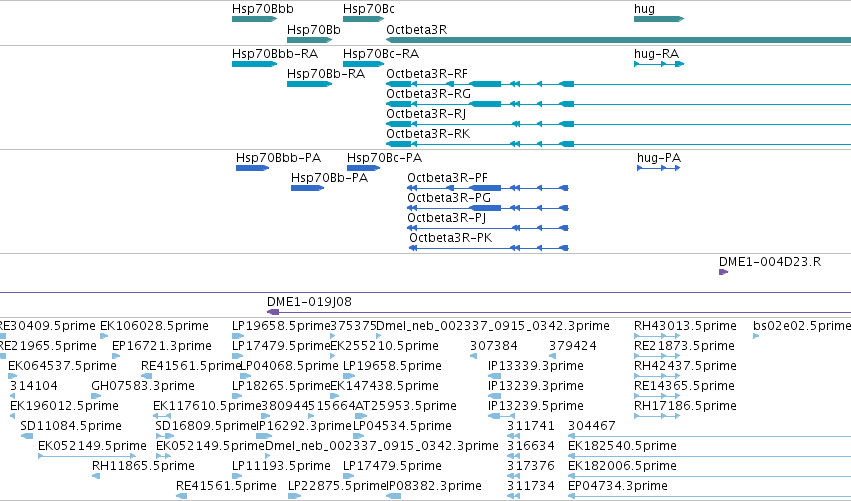Select the Hsp70Bc gene label
The image size is (851, 501).
click(369, 9)
